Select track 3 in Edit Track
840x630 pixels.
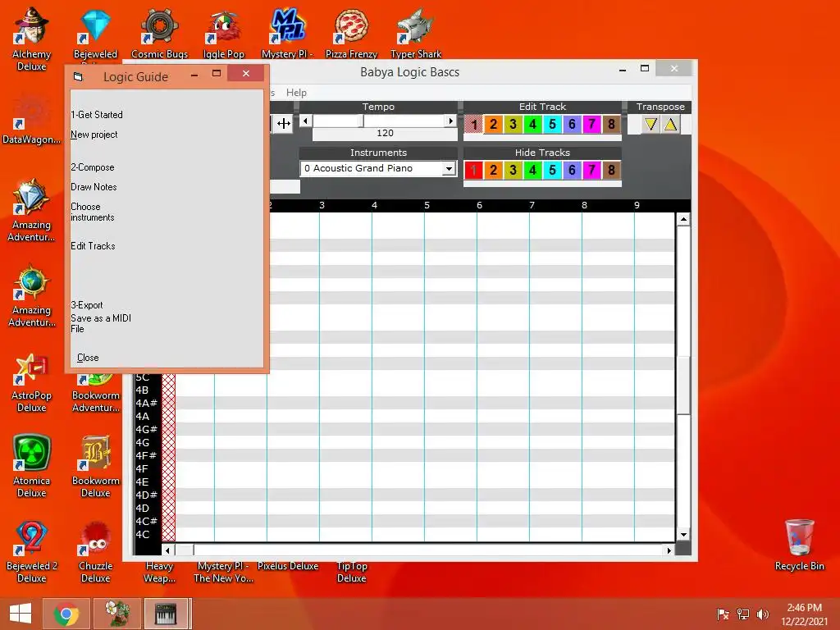514,125
